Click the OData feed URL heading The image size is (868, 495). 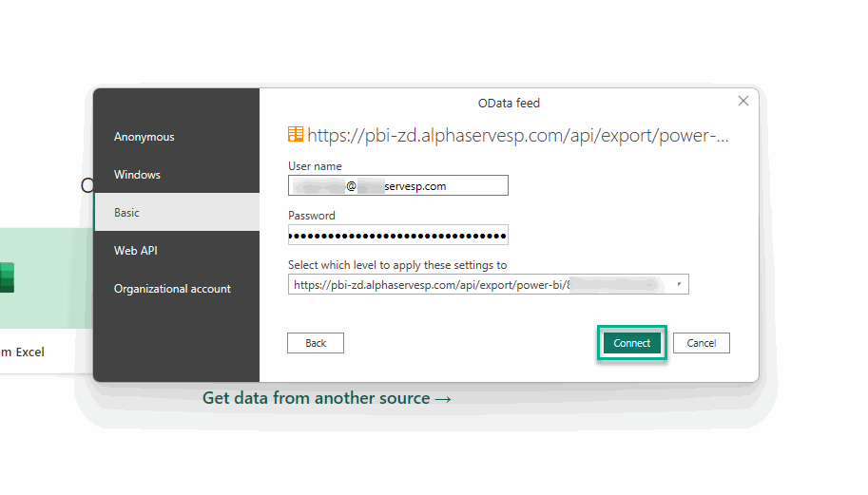518,136
